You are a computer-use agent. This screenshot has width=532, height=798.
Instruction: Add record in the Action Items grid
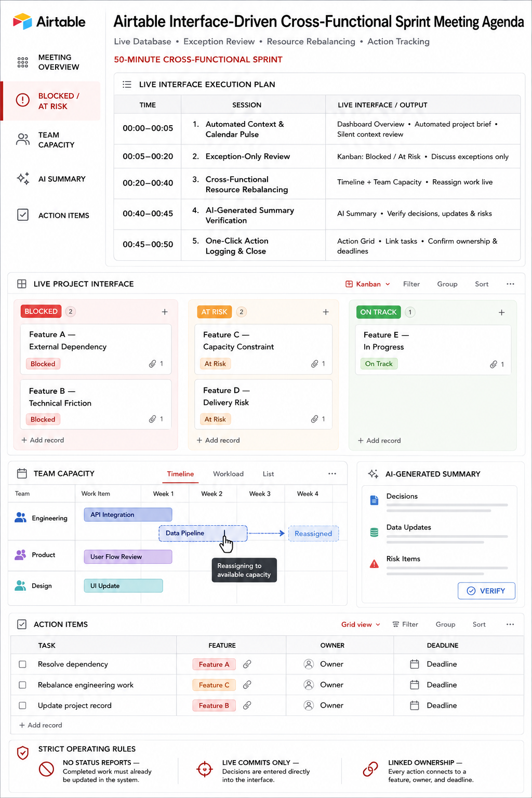point(41,725)
